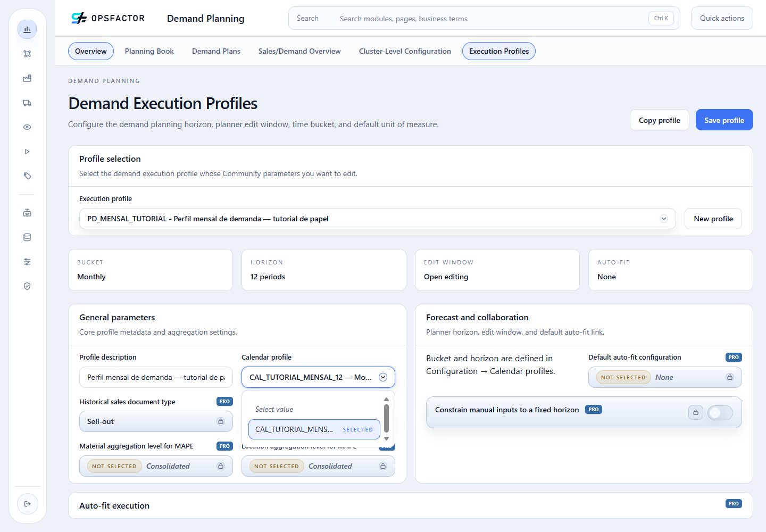
Task: Collapse the Calendar profile dropdown chevron
Action: (383, 377)
